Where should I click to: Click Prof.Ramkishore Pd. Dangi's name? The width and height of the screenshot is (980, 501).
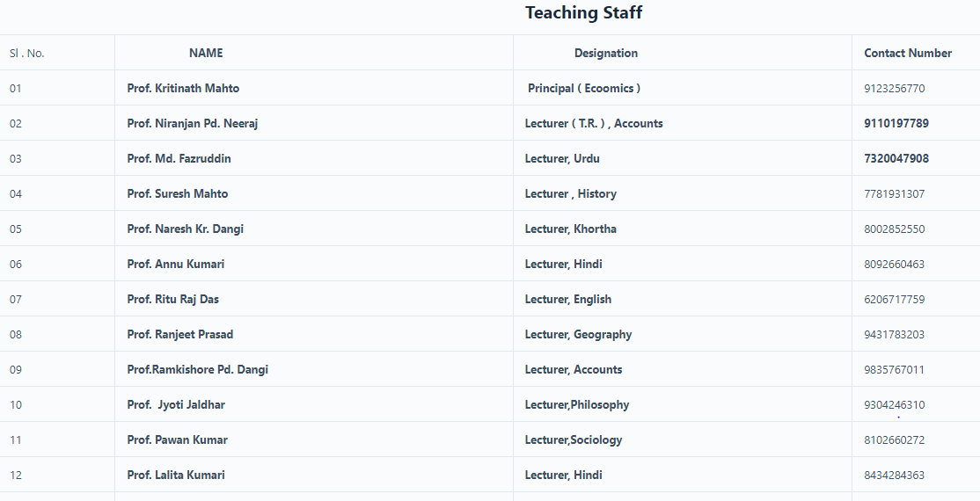tap(198, 369)
